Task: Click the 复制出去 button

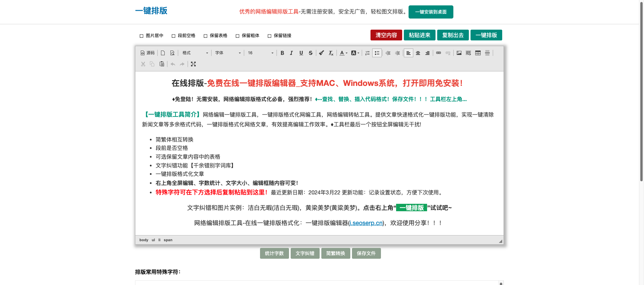Action: tap(453, 35)
